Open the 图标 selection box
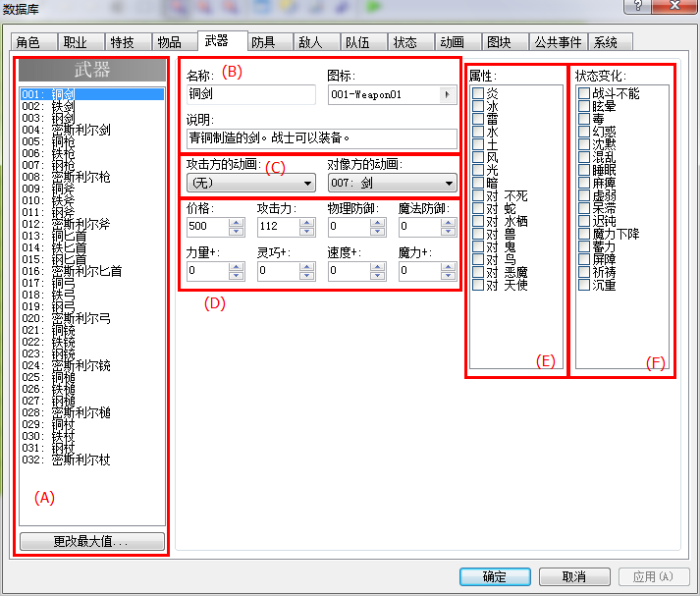 (x=393, y=94)
